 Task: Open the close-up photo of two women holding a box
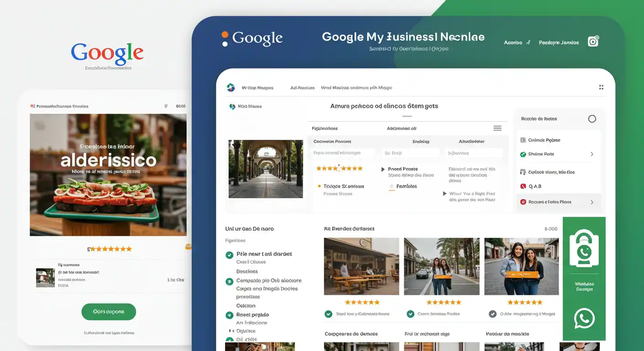click(x=521, y=266)
